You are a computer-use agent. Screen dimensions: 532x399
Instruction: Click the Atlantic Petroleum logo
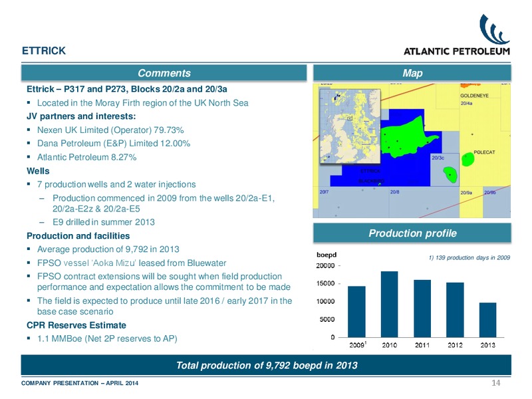pos(457,35)
